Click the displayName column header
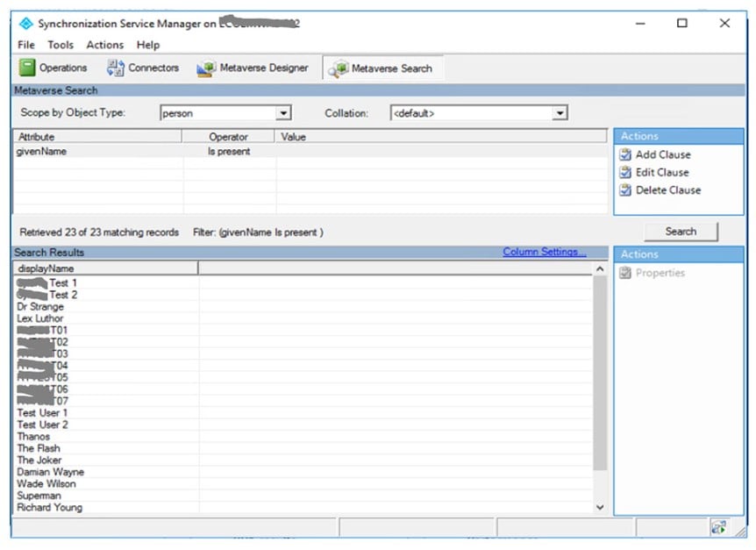 coord(105,268)
